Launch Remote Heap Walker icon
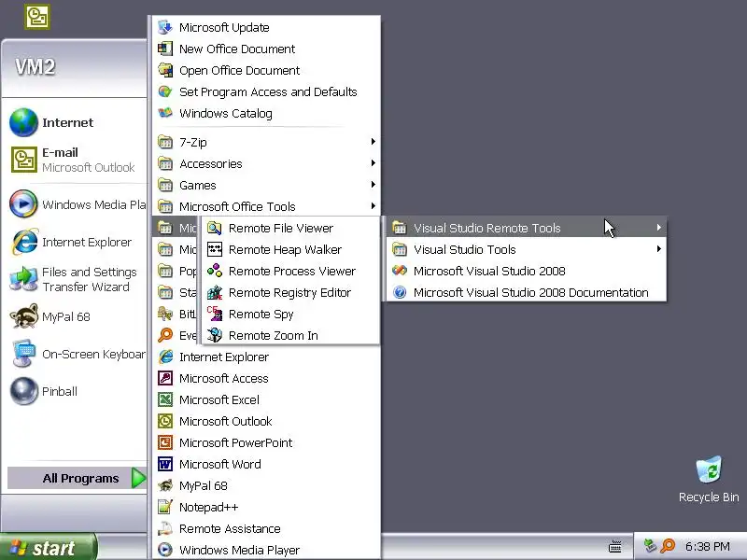Screen dimensions: 747x560 coord(215,249)
